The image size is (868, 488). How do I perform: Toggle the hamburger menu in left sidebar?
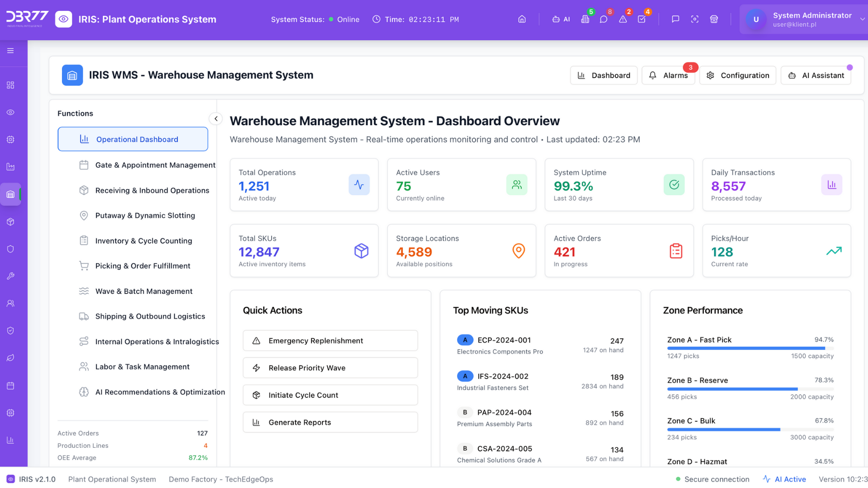coord(10,51)
